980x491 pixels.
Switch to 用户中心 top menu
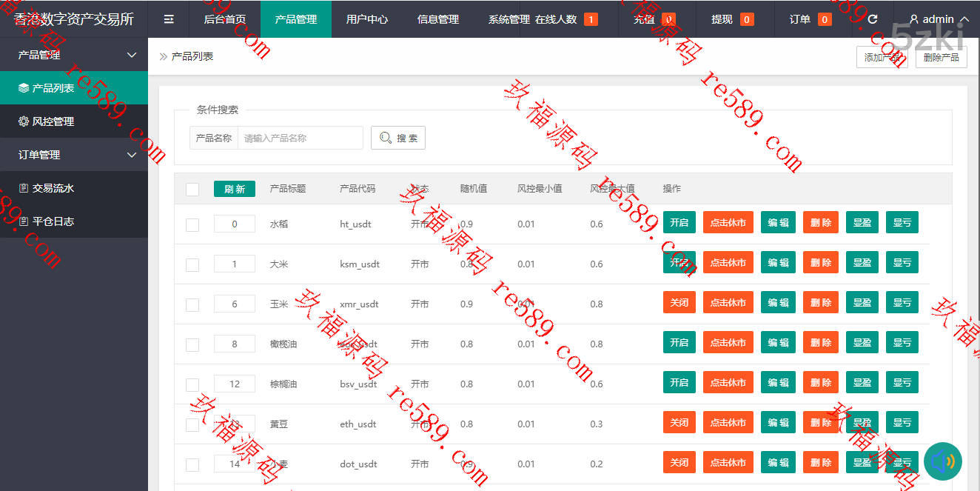(x=366, y=19)
